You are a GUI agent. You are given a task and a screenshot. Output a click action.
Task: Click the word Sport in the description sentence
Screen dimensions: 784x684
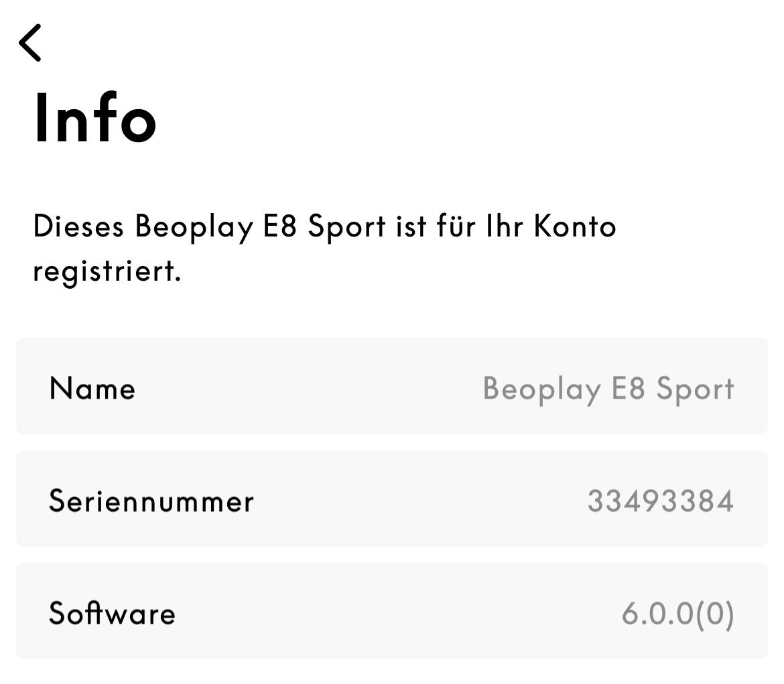pyautogui.click(x=347, y=228)
